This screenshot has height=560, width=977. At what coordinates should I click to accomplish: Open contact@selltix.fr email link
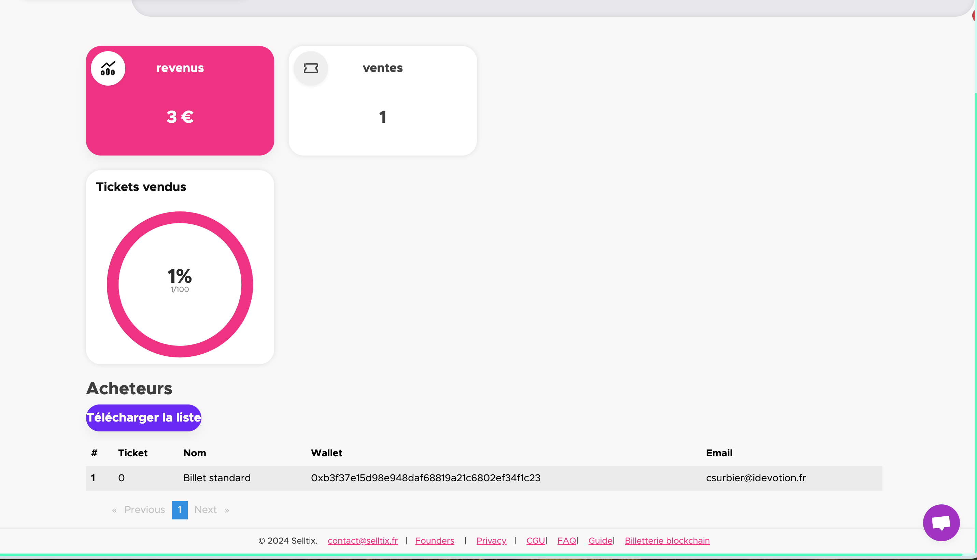coord(362,541)
